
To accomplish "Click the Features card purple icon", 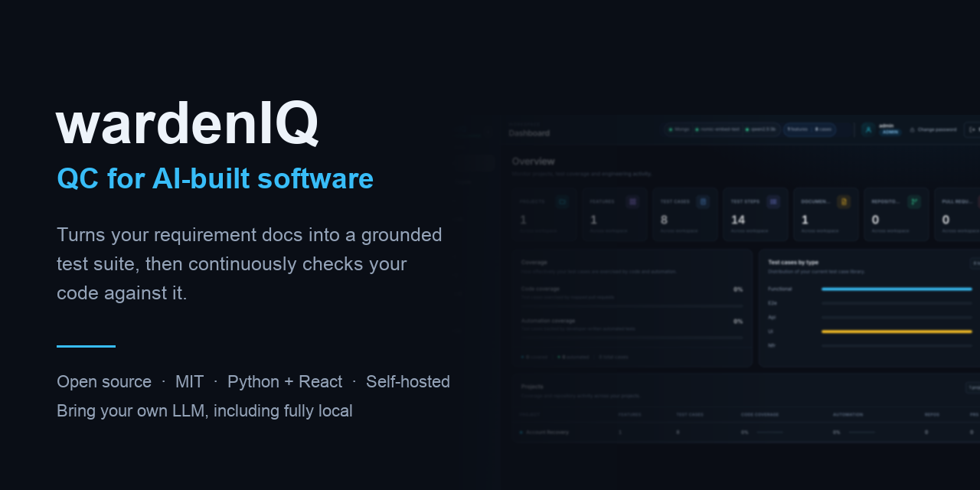I will [x=632, y=201].
